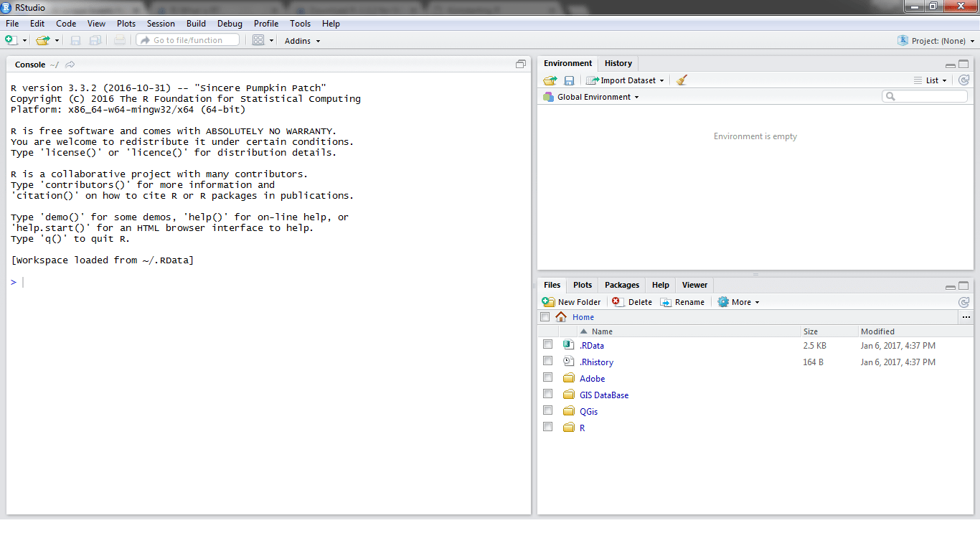This screenshot has height=551, width=980.
Task: Toggle the select-all files checkbox
Action: 545,317
